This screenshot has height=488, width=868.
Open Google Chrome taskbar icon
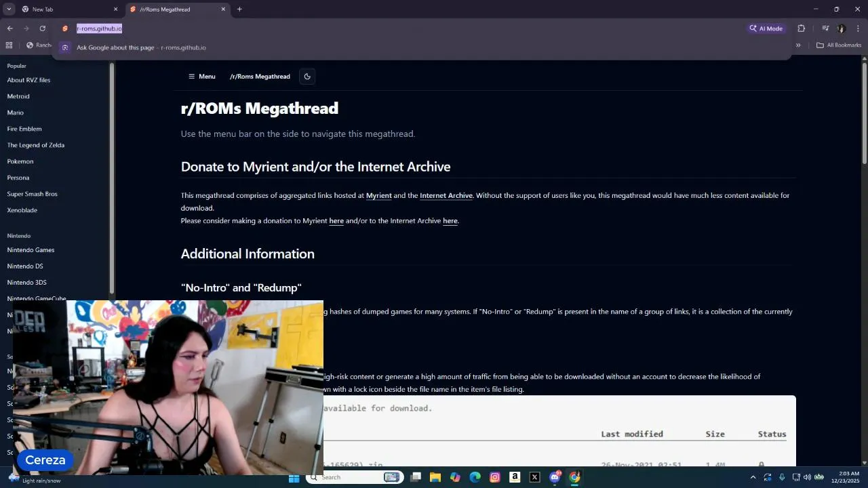(x=574, y=477)
